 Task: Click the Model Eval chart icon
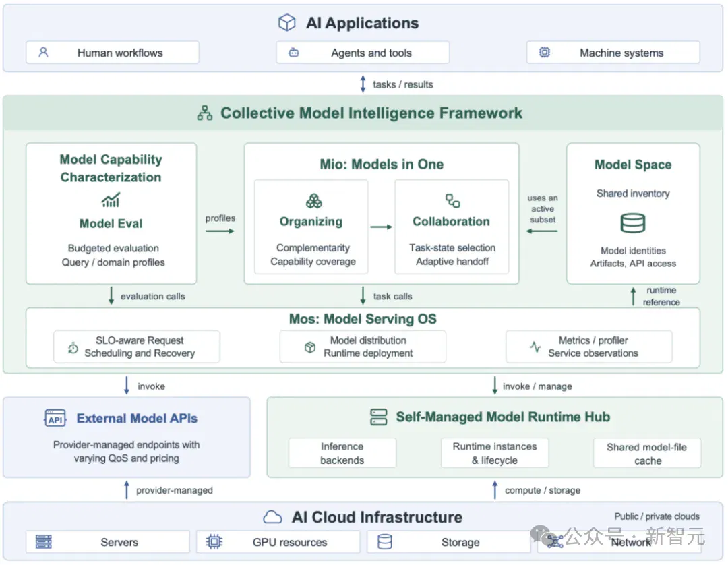coord(111,200)
